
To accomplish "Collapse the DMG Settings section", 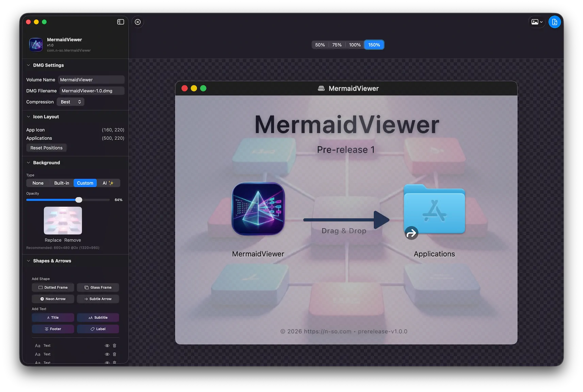I will pyautogui.click(x=29, y=65).
